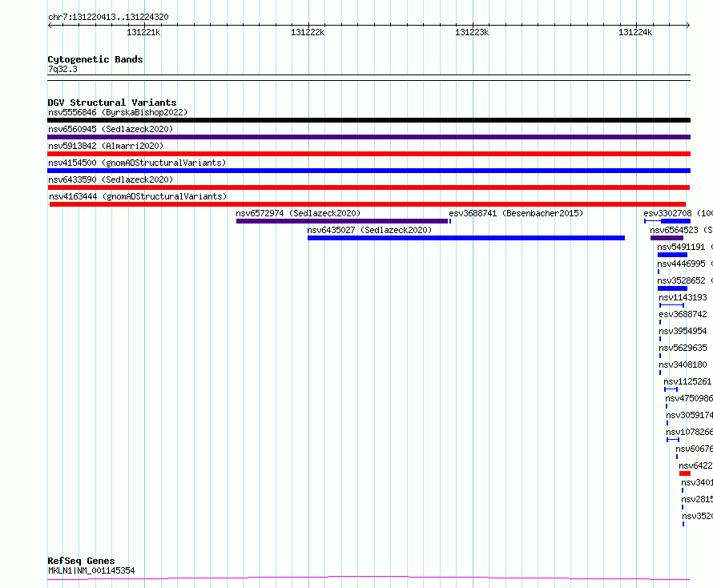Click the nsv5556846 (ByrskaBishop2022) label
Screen dimensions: 713x588
coord(118,112)
